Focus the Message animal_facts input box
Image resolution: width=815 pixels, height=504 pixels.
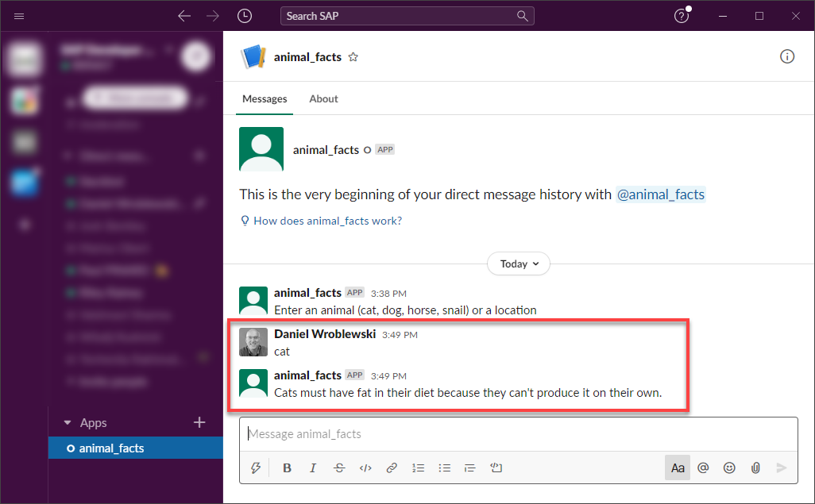click(518, 434)
